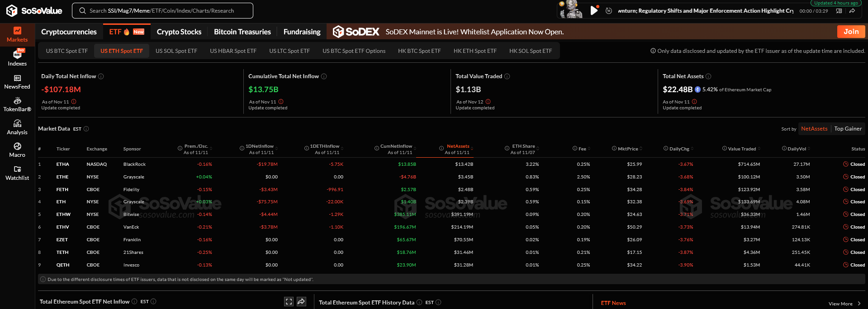Share the audio briefing

852,11
